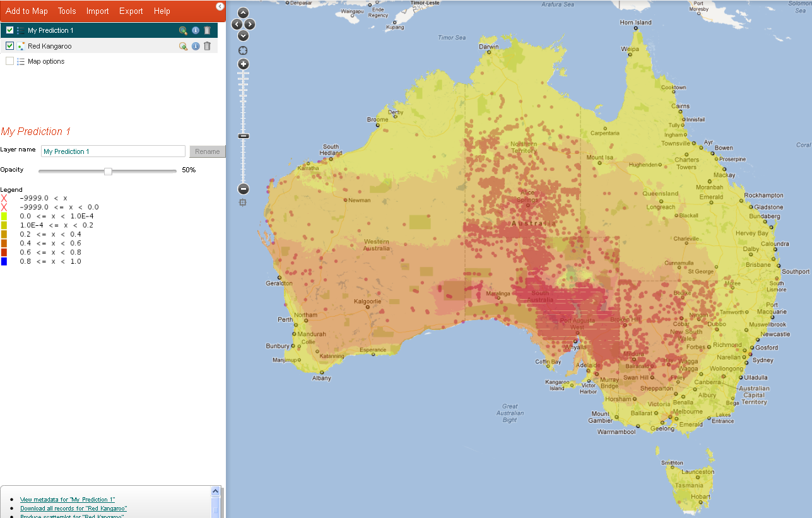Delete the Red Kangaroo layer
The image size is (812, 518).
[x=207, y=46]
